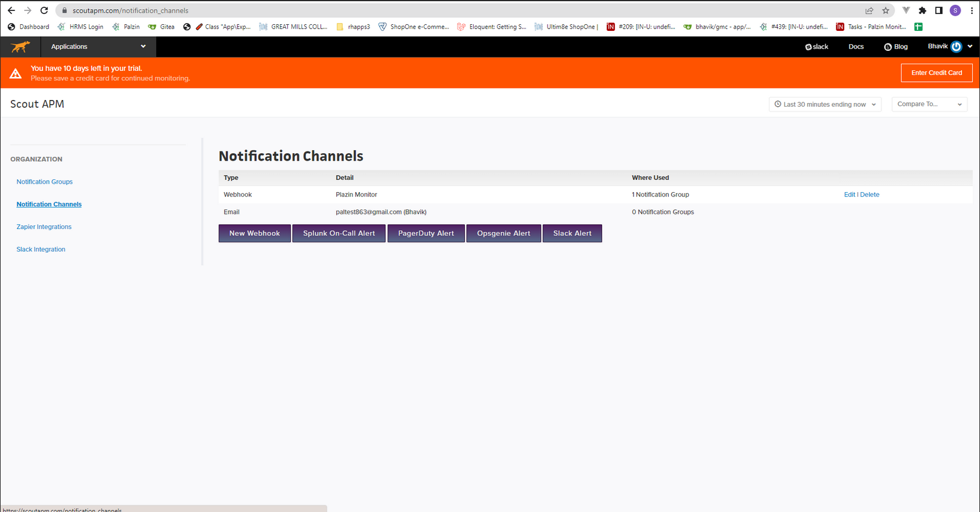Go to Notification Groups in sidebar

click(44, 182)
